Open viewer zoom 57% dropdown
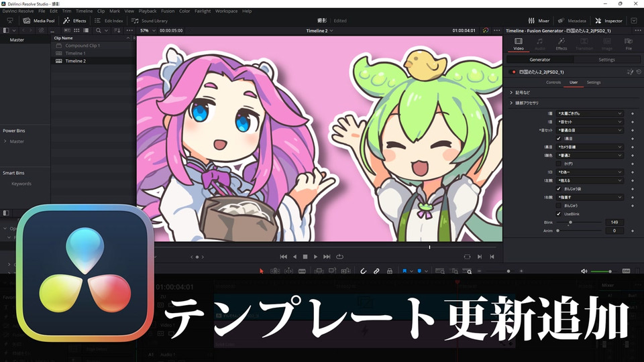Screen dimensions: 644x362 tap(148, 30)
